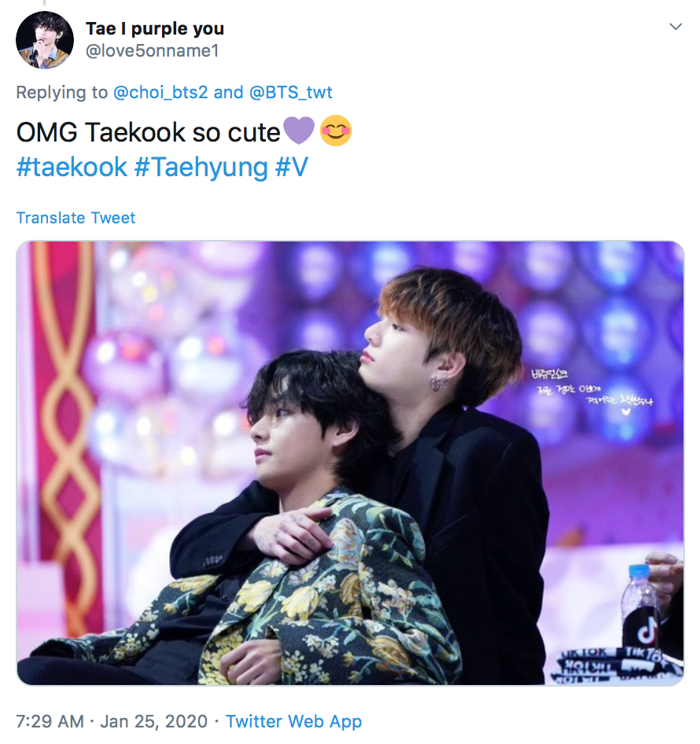Click the Korean handwriting watermark in photo

[591, 392]
